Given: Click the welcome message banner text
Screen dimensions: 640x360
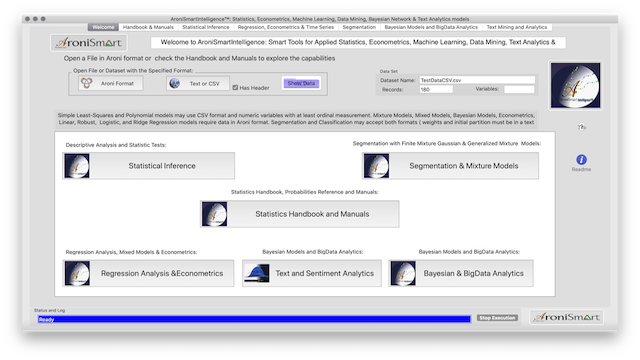Looking at the screenshot, I should coord(358,42).
